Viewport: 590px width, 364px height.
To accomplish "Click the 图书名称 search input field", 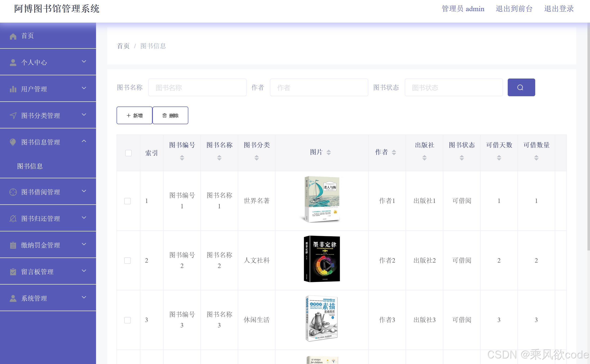I will (197, 87).
